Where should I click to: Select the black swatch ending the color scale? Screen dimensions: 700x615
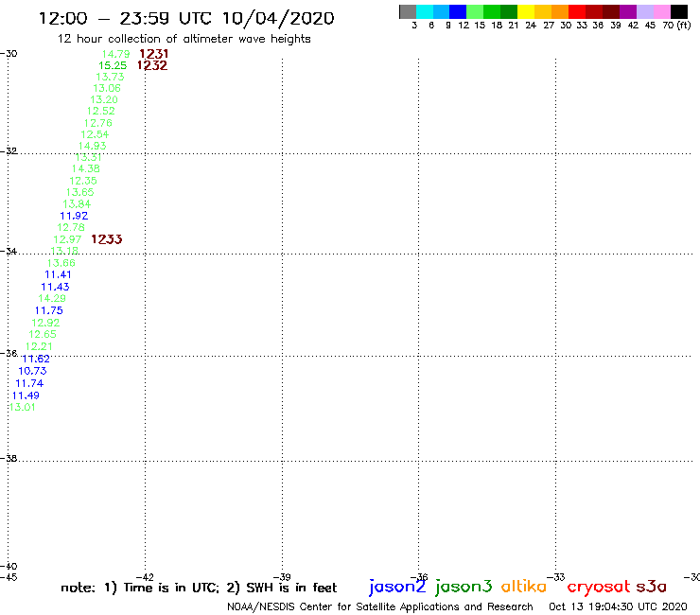coord(678,11)
